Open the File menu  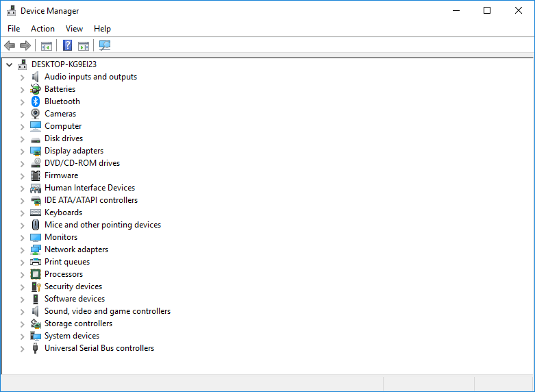tap(14, 29)
